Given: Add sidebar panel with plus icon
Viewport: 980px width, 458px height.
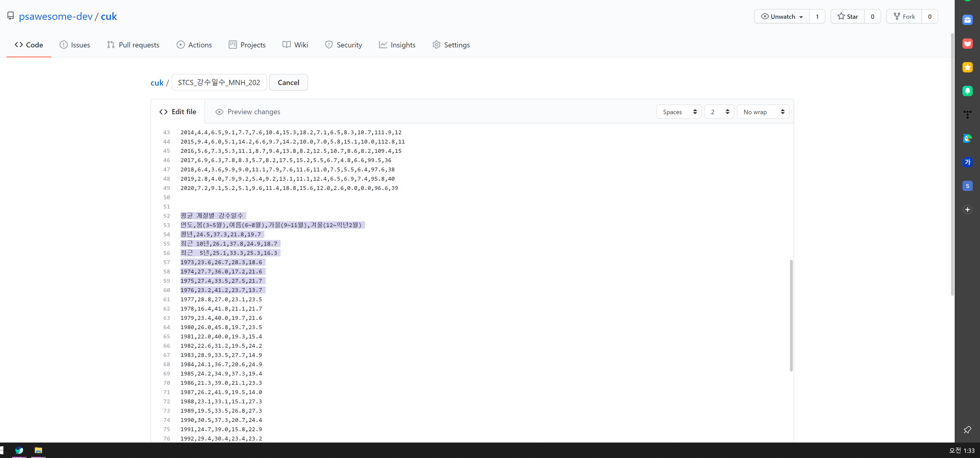Looking at the screenshot, I should tap(967, 210).
